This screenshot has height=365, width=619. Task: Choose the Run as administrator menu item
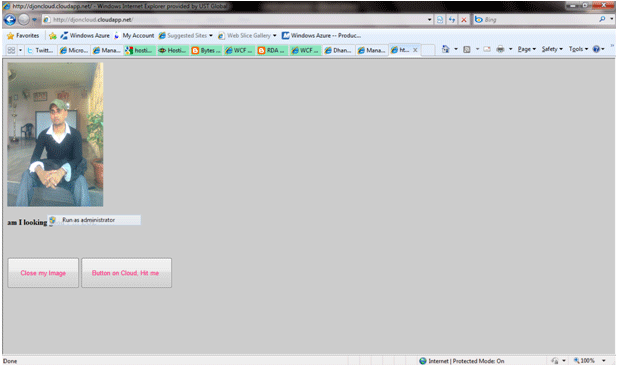[94, 220]
